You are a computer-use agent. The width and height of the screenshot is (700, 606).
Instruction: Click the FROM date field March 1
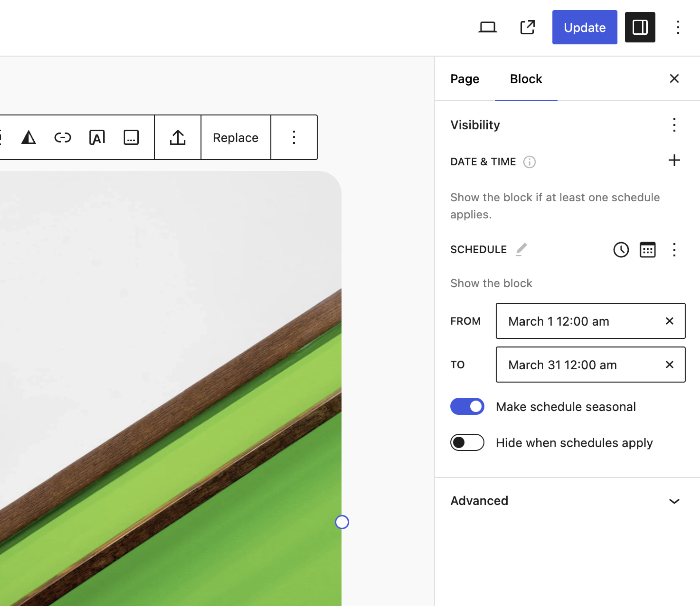[579, 321]
